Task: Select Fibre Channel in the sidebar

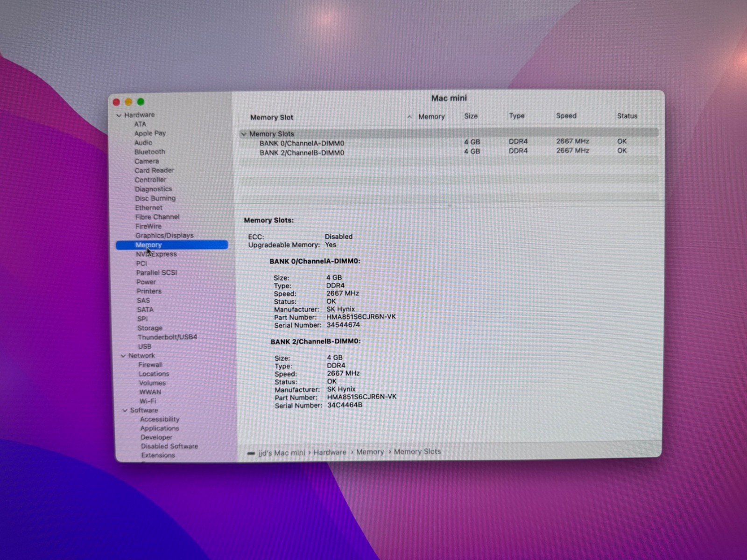Action: point(157,217)
